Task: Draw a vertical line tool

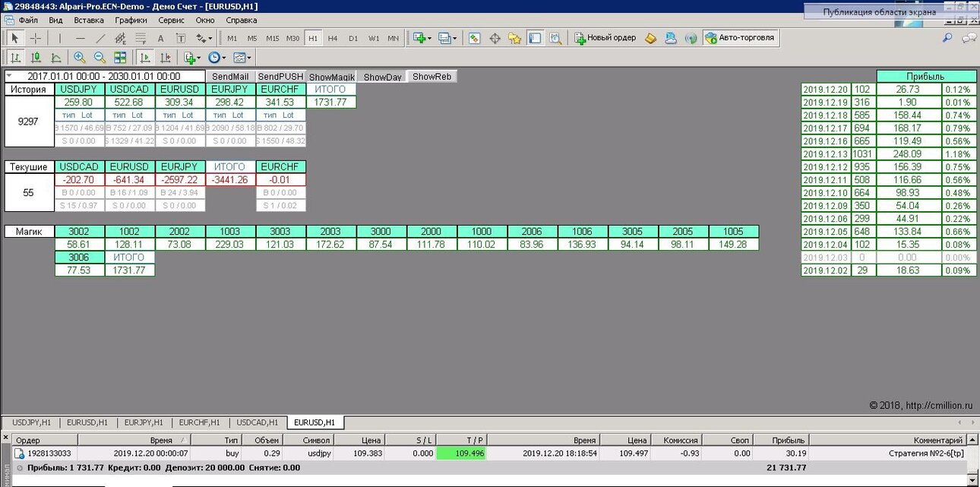Action: pyautogui.click(x=60, y=38)
